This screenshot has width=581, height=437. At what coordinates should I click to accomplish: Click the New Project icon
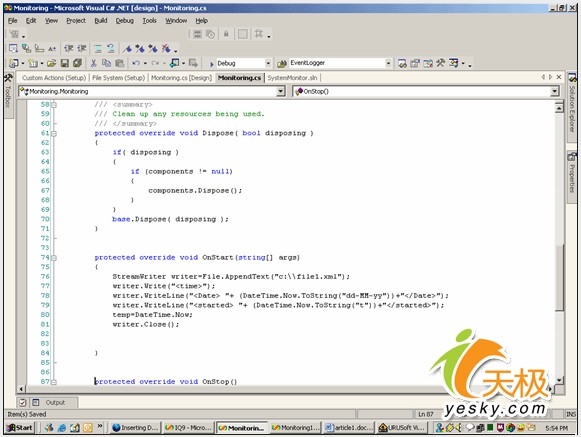13,63
